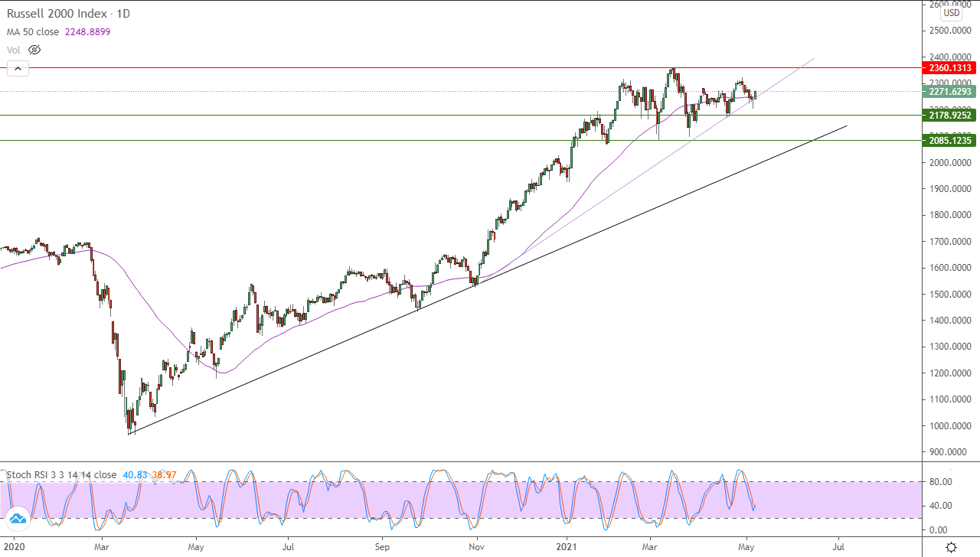This screenshot has height=557, width=980.
Task: Click the red 2360.1313 price label
Action: tap(948, 68)
